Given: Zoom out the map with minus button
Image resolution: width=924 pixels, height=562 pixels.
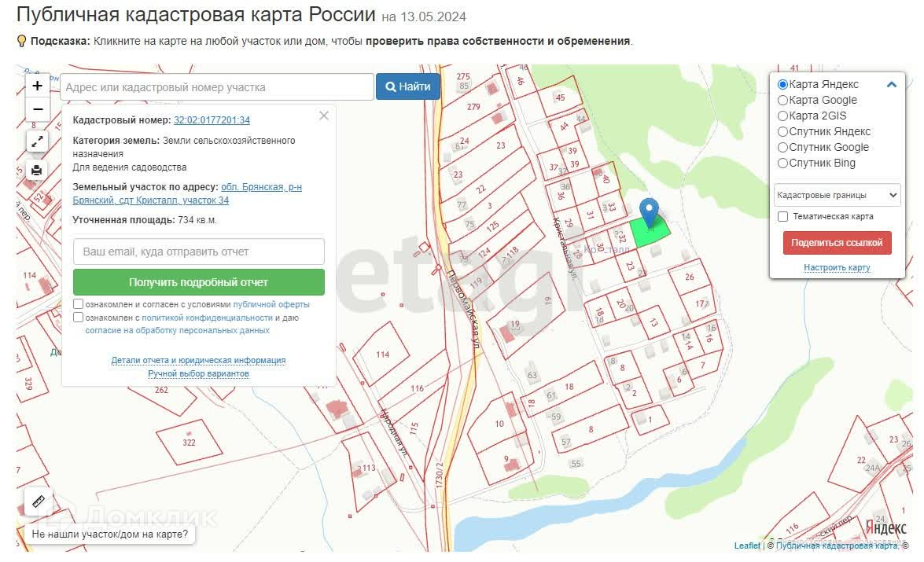Looking at the screenshot, I should (x=37, y=109).
